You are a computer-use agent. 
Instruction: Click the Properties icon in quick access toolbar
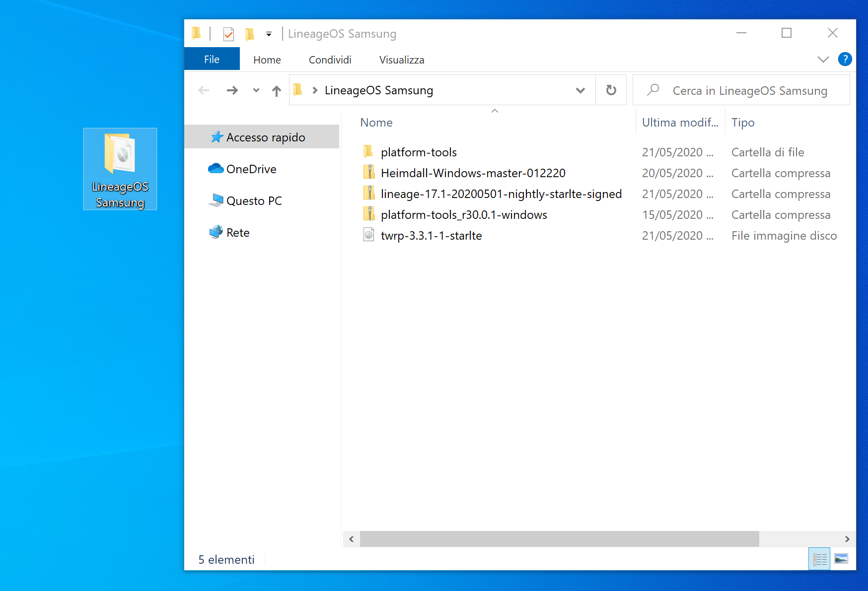228,34
